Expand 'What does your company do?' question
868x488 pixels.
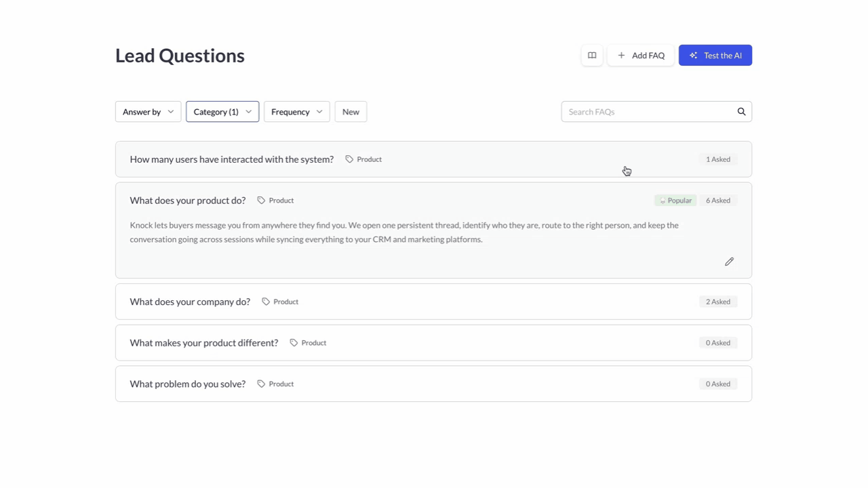[x=190, y=302]
